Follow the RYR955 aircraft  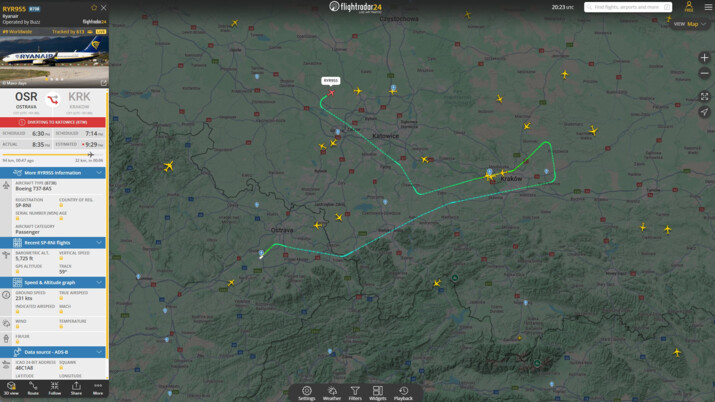55,388
